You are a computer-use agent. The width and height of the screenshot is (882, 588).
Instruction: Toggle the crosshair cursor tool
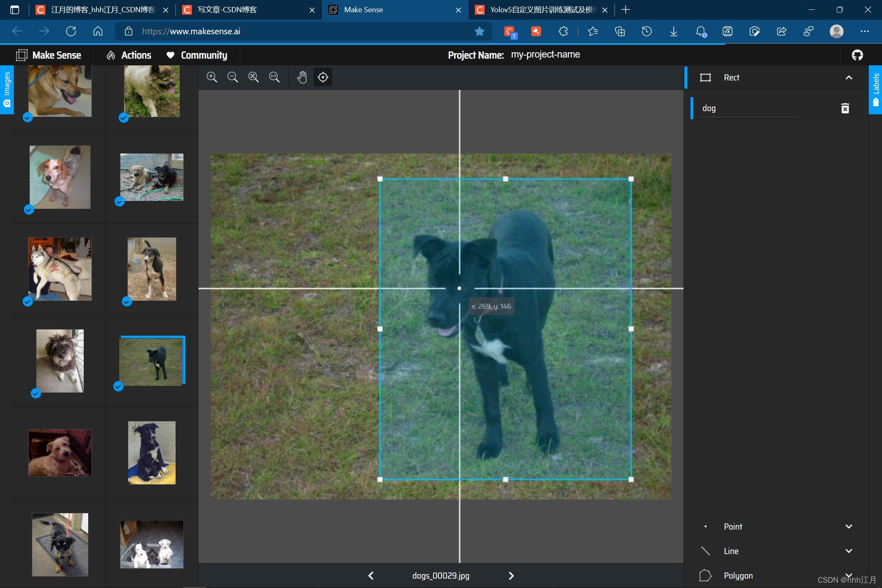click(x=323, y=77)
